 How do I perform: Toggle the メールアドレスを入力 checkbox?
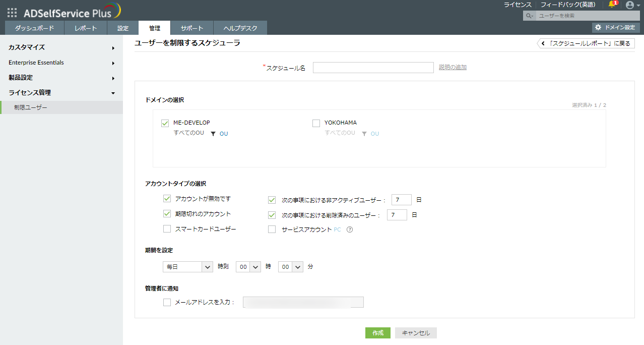[167, 303]
